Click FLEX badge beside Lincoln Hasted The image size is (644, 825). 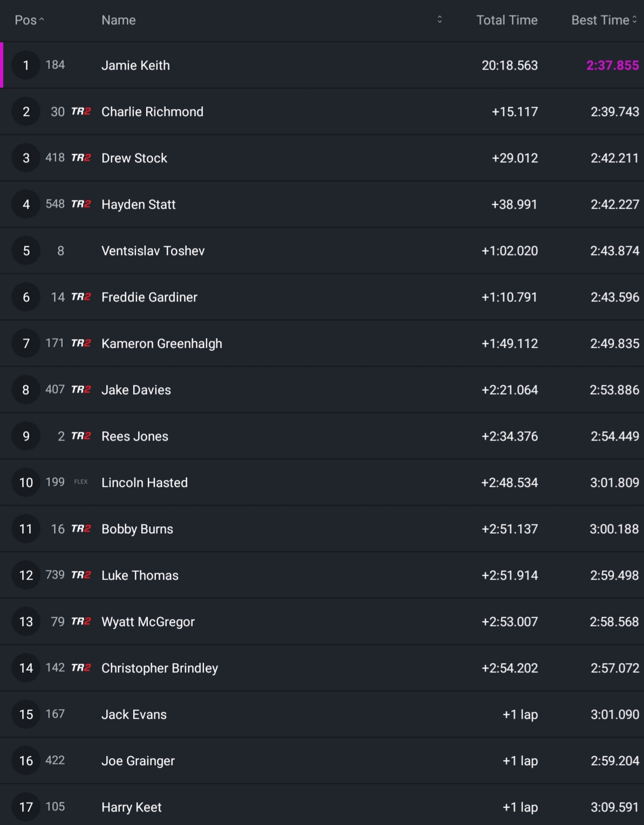[x=81, y=482]
